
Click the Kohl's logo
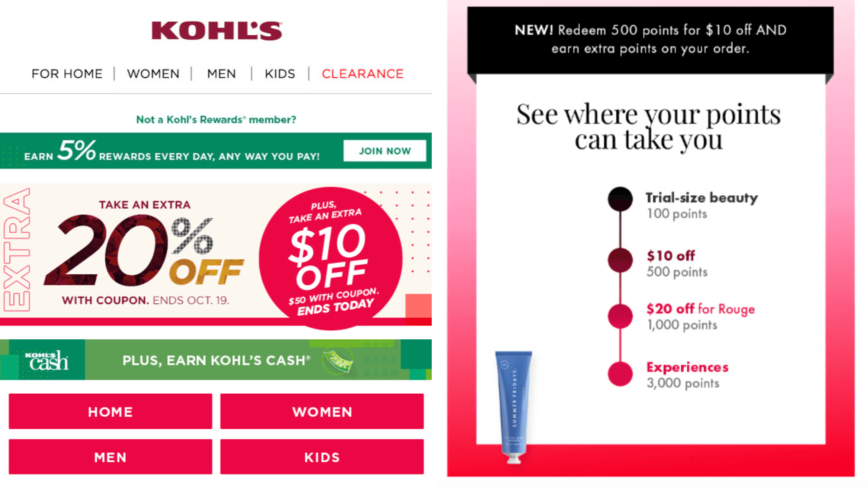tap(216, 30)
